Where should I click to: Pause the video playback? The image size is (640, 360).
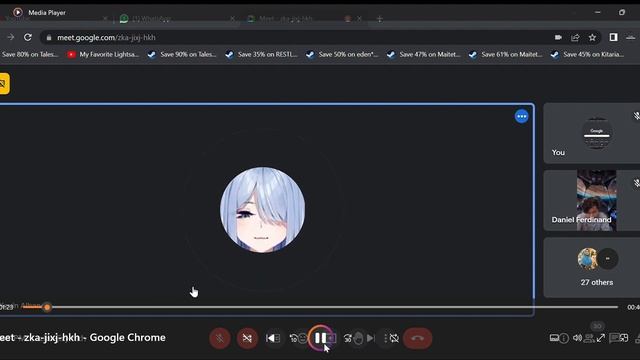(321, 338)
